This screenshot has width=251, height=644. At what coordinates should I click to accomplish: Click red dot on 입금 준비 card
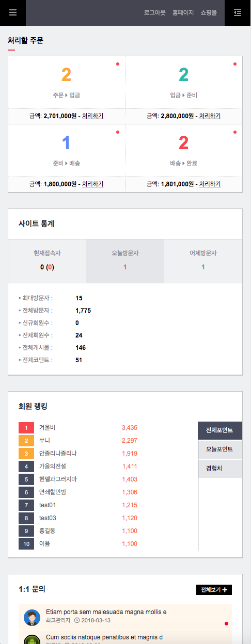(x=235, y=64)
